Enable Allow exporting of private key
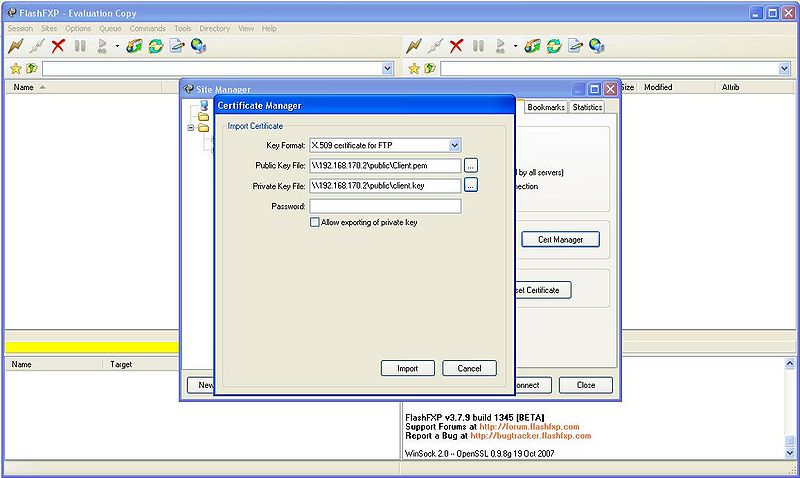The width and height of the screenshot is (800, 478). pyautogui.click(x=315, y=222)
